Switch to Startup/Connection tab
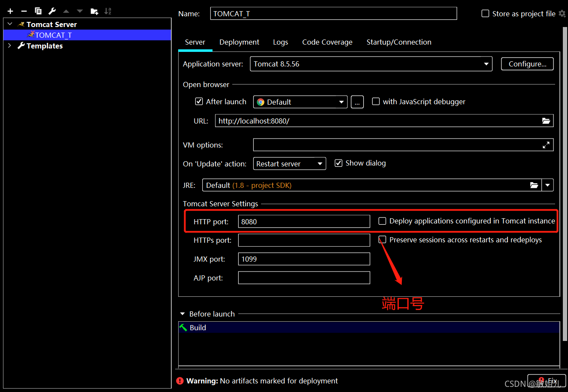The width and height of the screenshot is (568, 392). (399, 42)
